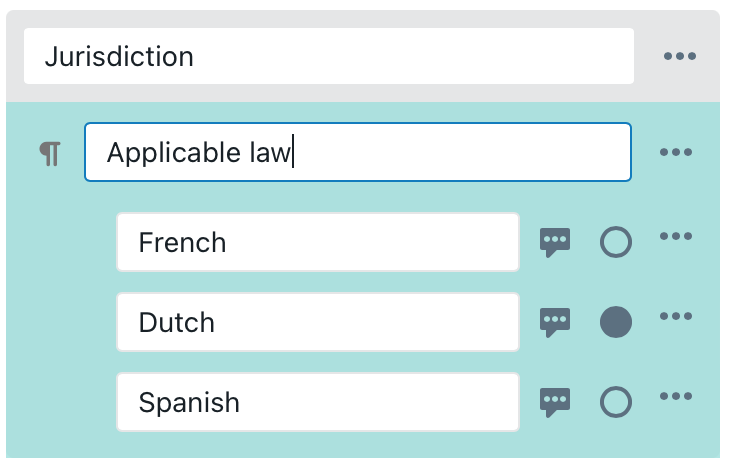Click the Applicable law text field

(357, 152)
